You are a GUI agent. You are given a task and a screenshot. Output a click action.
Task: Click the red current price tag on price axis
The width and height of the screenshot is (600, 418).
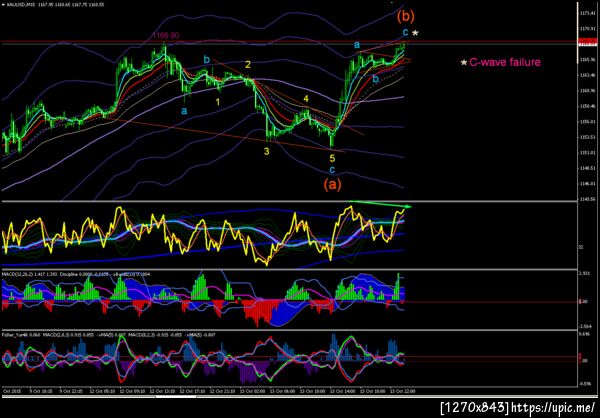[585, 41]
